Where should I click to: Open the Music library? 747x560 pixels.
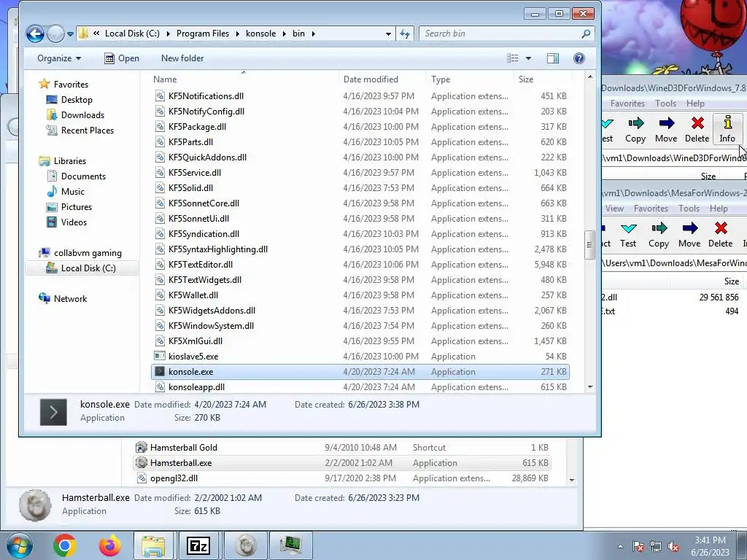[x=72, y=192]
